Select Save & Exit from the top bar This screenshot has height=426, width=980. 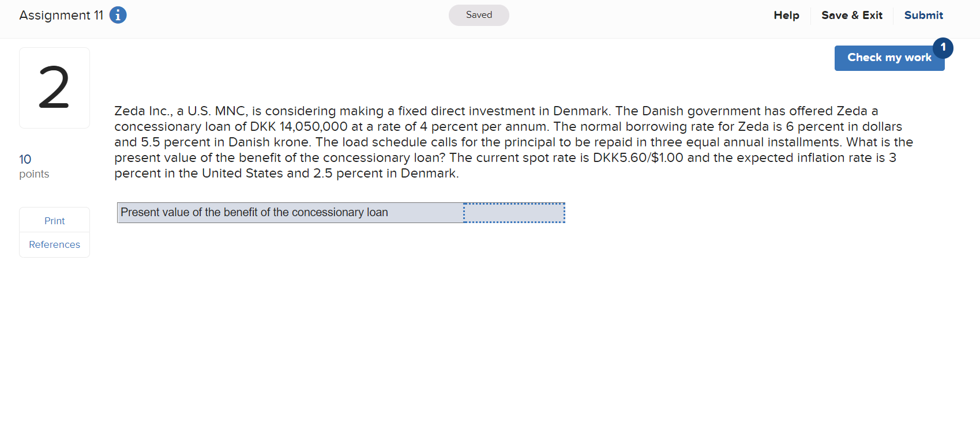(x=852, y=15)
